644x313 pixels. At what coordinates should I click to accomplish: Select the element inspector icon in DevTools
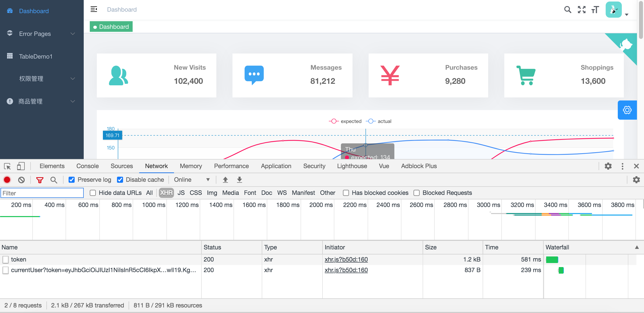[7, 166]
